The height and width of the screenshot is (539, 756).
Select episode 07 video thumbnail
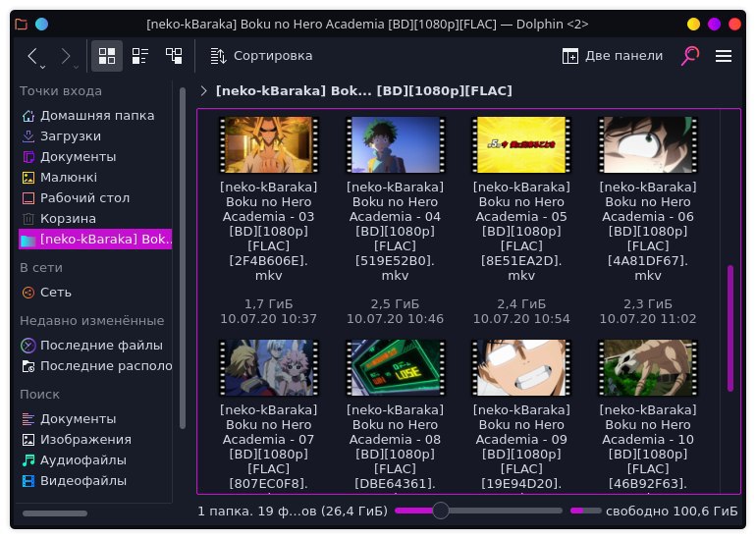point(269,368)
